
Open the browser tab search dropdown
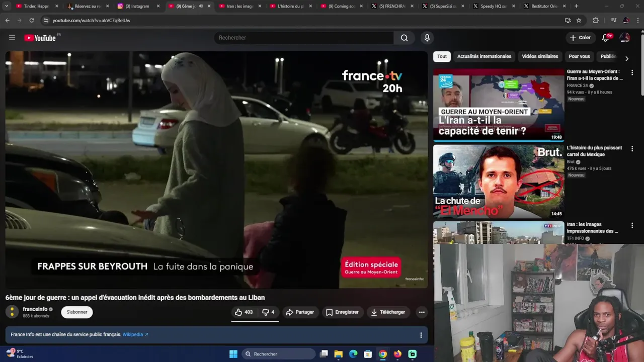coord(7,6)
